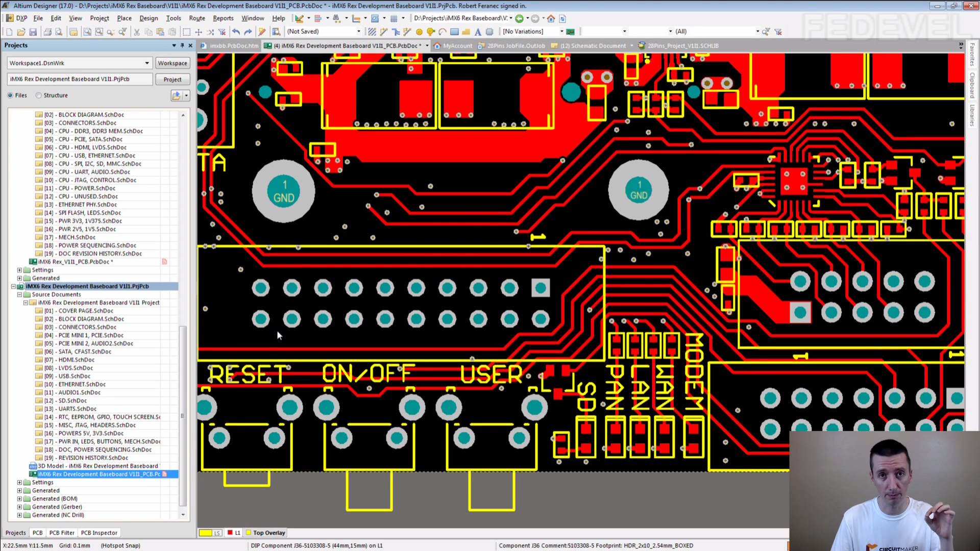Open the Workspace1.DsnWrk dropdown
This screenshot has height=551, width=980.
(x=147, y=63)
